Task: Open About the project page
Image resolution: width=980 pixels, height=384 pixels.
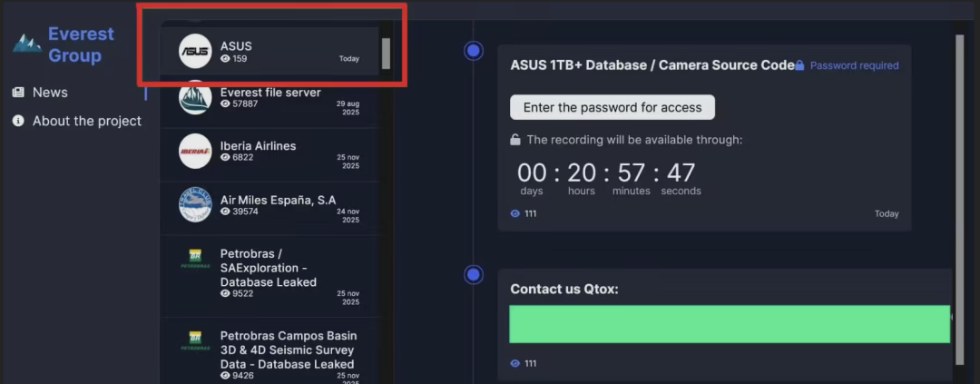Action: pos(87,121)
